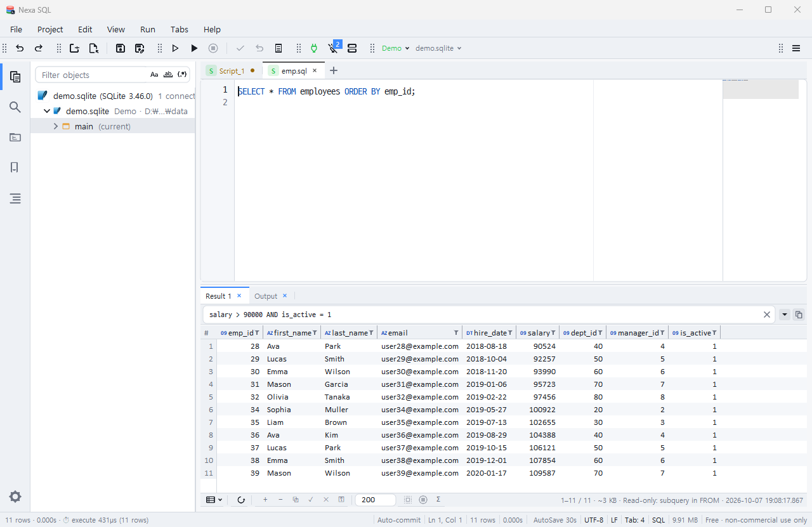Viewport: 812px width, 527px height.
Task: Redo via the toolbar redo arrow
Action: 39,48
